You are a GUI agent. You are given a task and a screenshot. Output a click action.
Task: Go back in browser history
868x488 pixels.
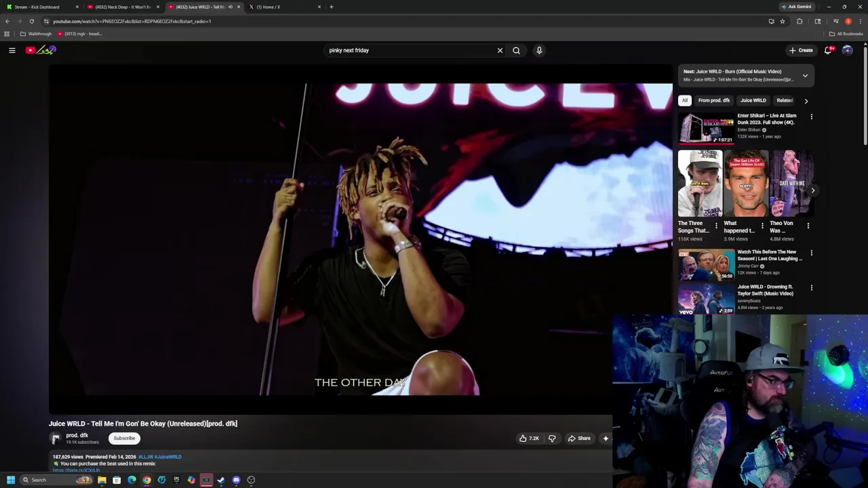tap(7, 21)
